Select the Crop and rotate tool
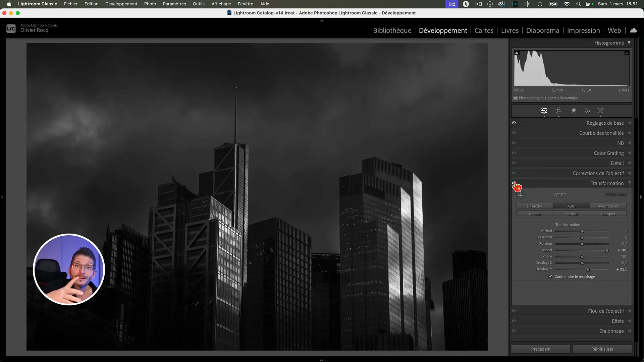This screenshot has width=644, height=362. pyautogui.click(x=559, y=111)
